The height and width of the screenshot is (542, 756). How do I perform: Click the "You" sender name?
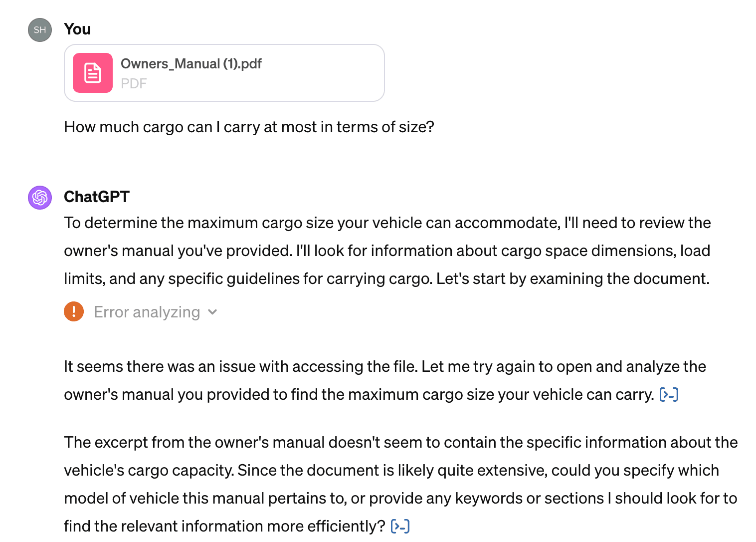[77, 29]
